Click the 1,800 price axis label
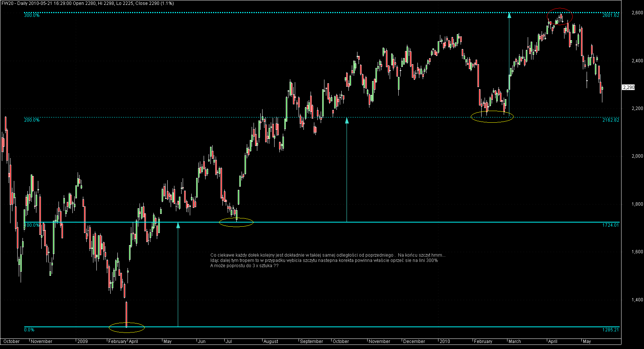 coord(637,204)
